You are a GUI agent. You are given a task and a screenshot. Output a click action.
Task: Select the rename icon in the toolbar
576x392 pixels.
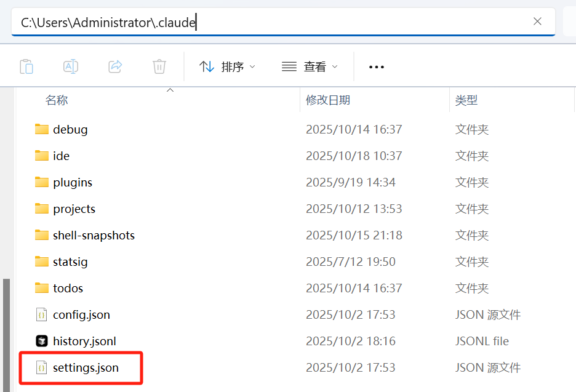click(71, 66)
